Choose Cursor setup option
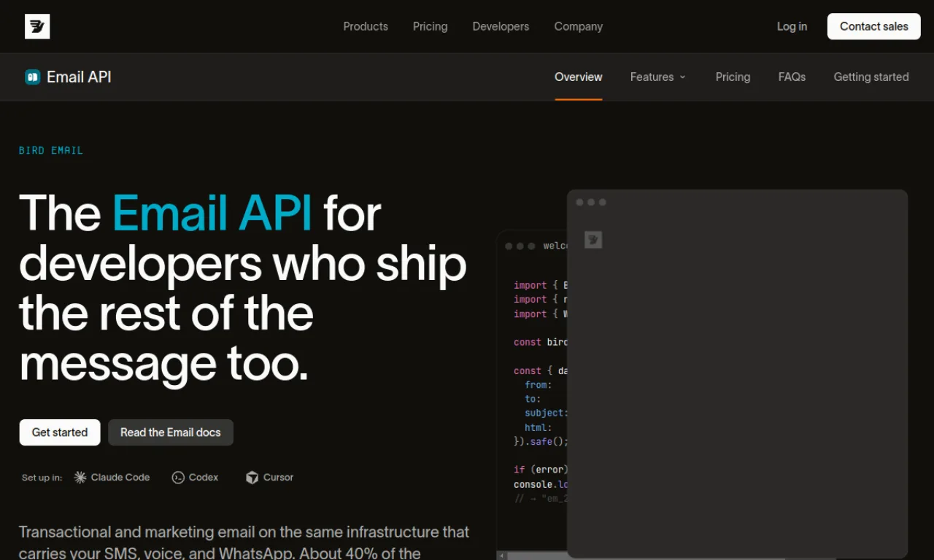Image resolution: width=934 pixels, height=560 pixels. pyautogui.click(x=270, y=478)
